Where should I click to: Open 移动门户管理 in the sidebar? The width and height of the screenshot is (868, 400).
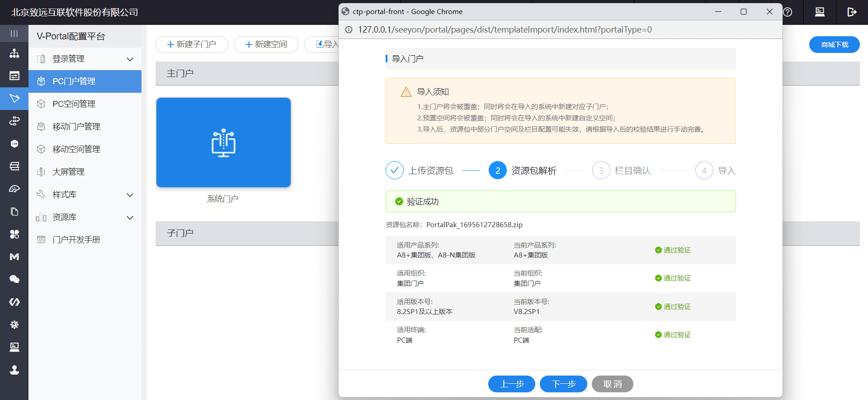85,127
